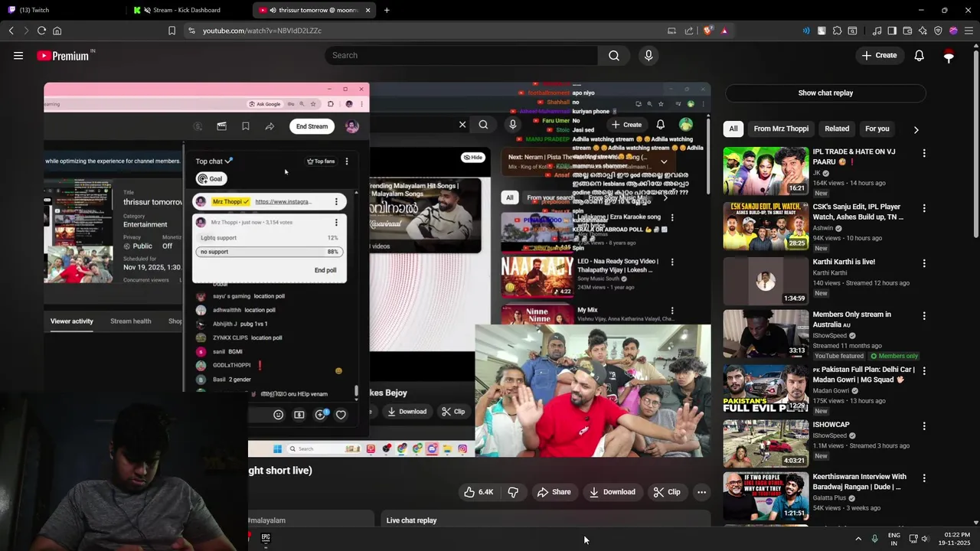Open options menu for Karthi Karthi is live

pyautogui.click(x=924, y=263)
